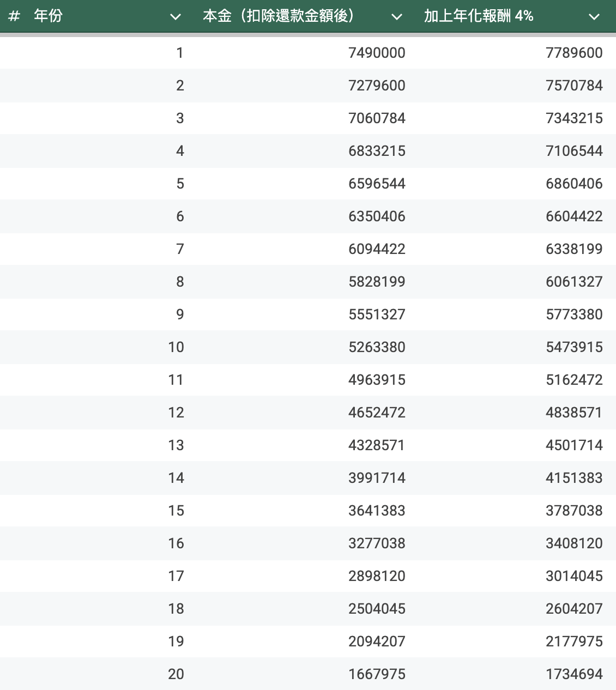Select the year 1 cell
The width and height of the screenshot is (616, 690).
click(x=180, y=53)
